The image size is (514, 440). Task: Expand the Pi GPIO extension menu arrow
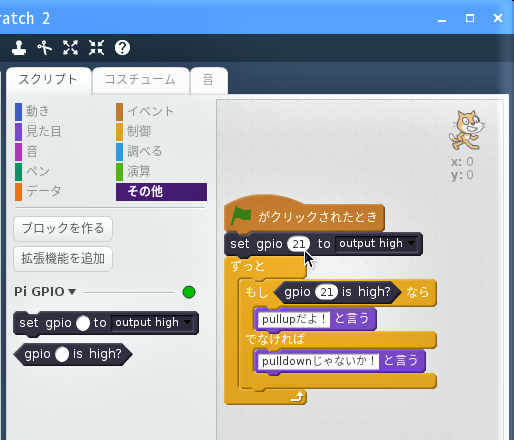72,292
